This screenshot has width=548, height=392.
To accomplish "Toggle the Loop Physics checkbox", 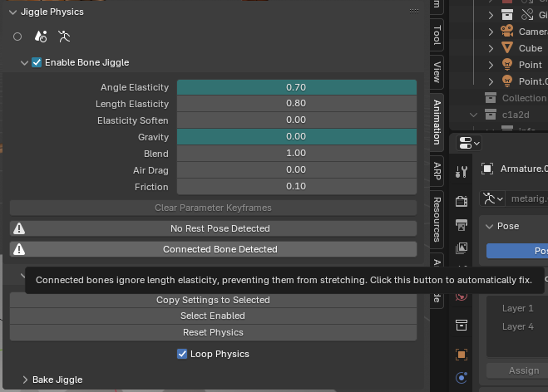I will [x=182, y=354].
